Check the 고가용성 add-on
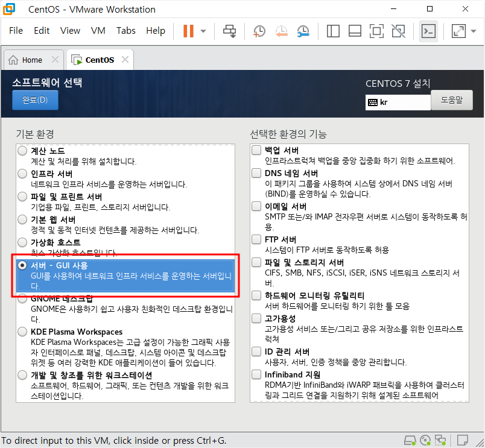Screen dimensions: 485x448 click(x=256, y=318)
